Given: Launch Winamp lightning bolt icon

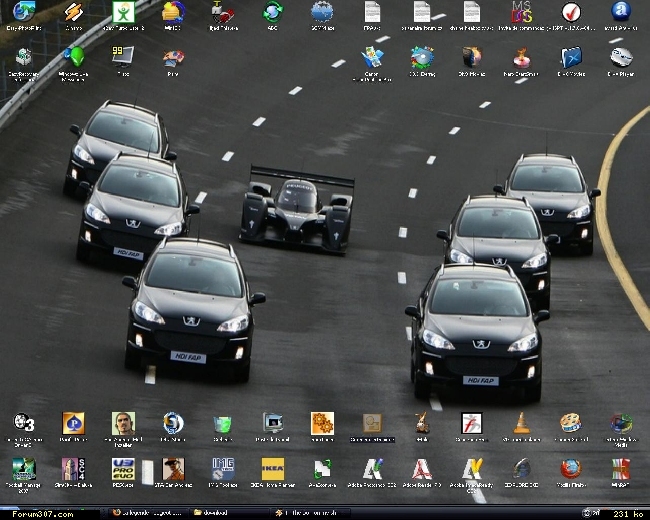Looking at the screenshot, I should 73,12.
